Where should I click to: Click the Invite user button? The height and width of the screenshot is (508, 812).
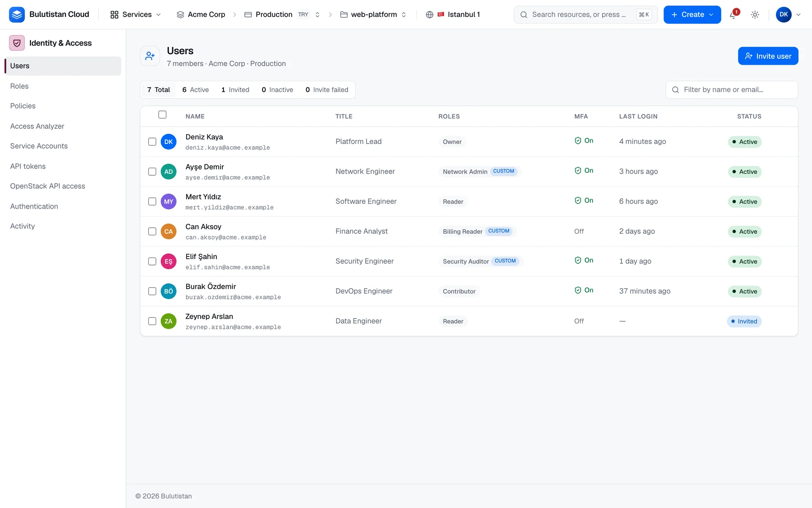point(768,56)
